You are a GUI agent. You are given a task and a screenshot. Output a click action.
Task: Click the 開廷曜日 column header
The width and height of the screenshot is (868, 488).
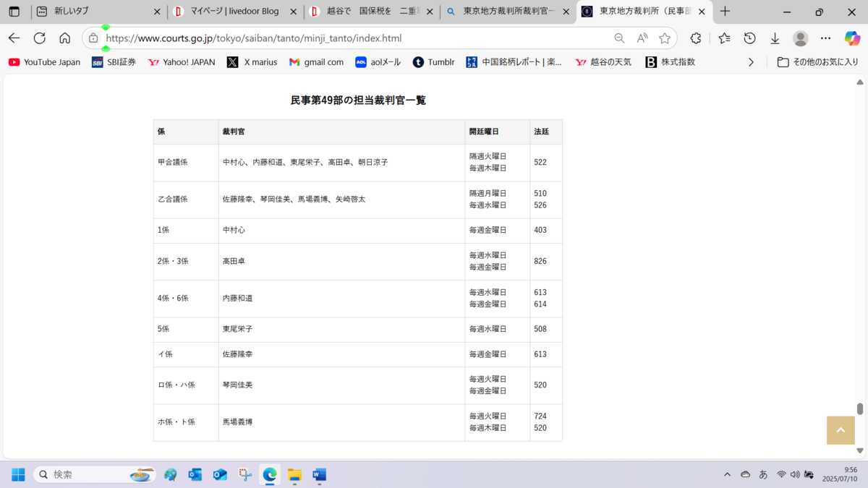497,132
